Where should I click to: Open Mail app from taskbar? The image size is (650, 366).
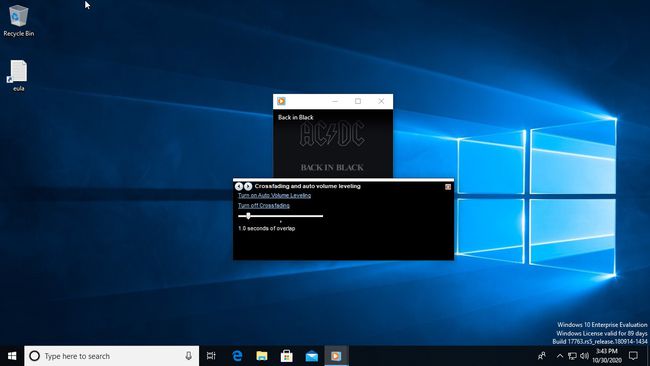tap(311, 356)
